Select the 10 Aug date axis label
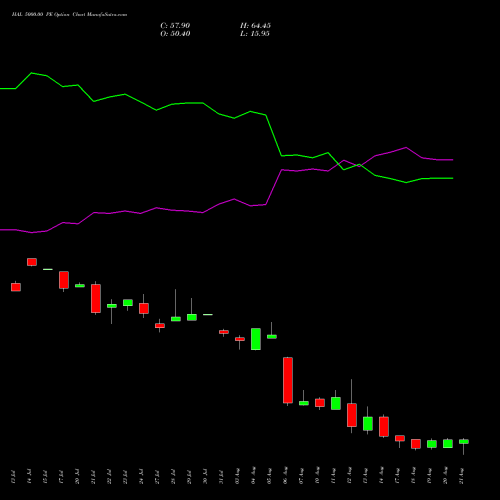The image size is (500, 500). tap(317, 476)
